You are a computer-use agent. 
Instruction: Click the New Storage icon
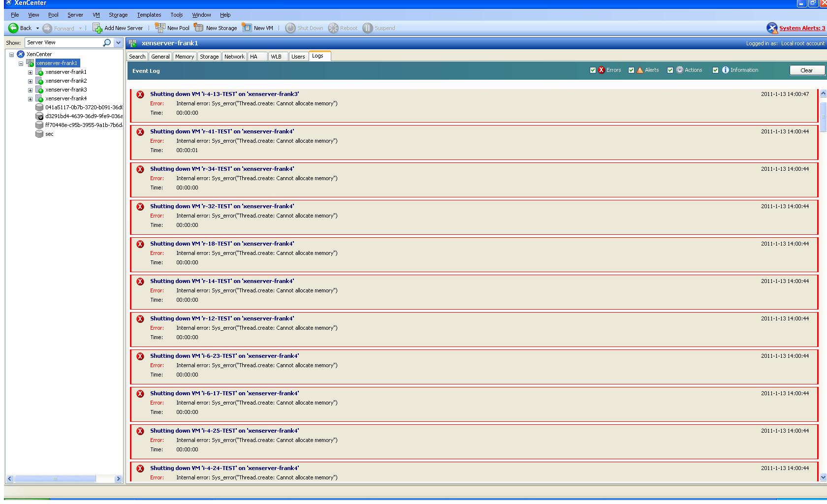[x=199, y=28]
